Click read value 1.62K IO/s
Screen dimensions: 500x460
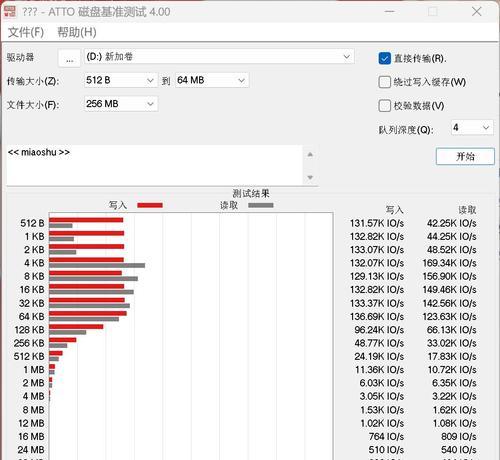point(454,410)
